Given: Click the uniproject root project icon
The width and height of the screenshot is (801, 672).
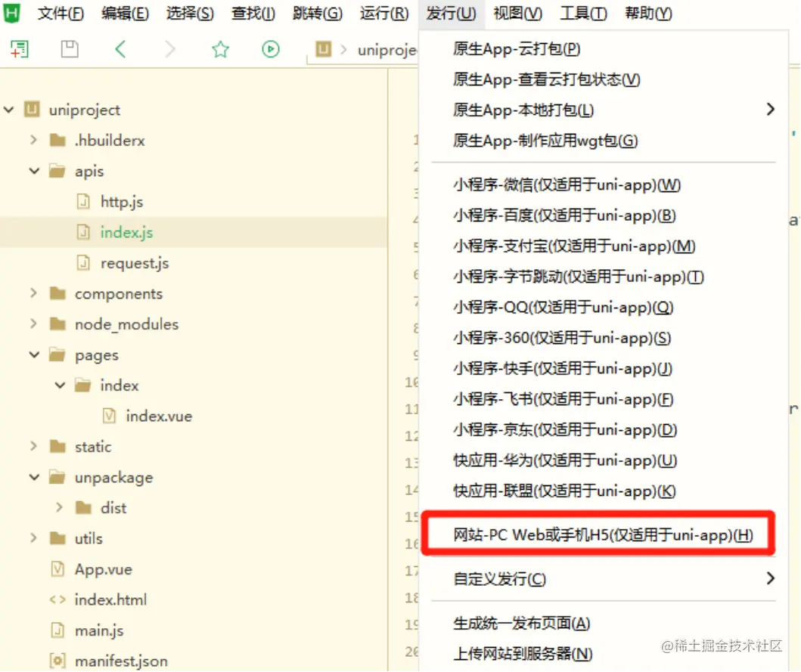Looking at the screenshot, I should point(32,110).
